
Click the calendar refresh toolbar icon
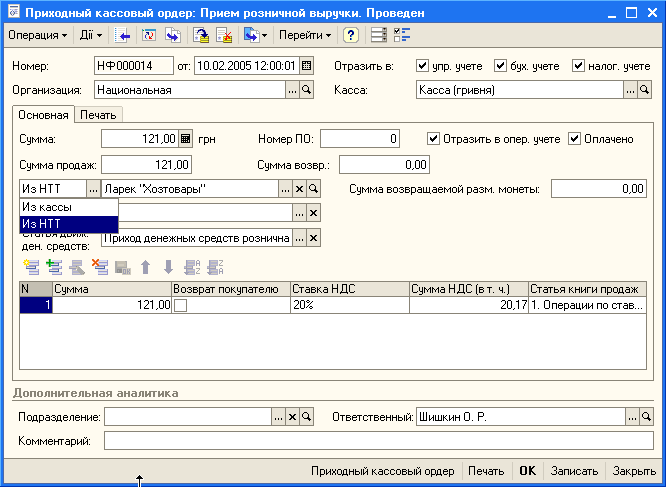149,35
